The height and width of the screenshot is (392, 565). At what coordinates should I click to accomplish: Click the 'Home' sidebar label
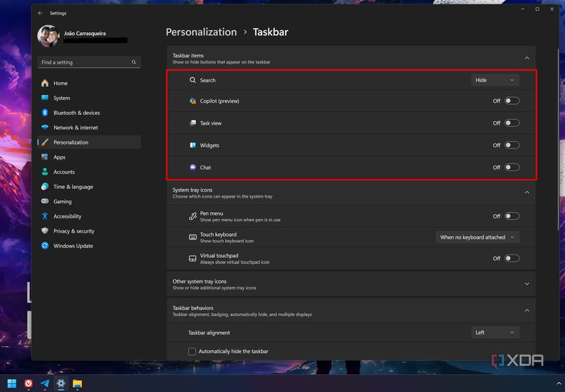point(60,83)
